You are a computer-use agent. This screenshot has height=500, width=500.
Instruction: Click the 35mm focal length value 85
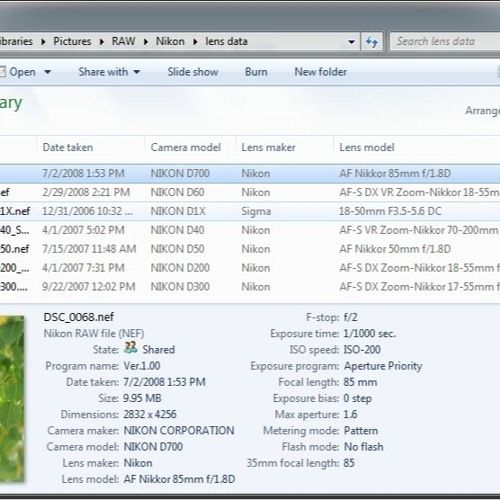[x=349, y=463]
